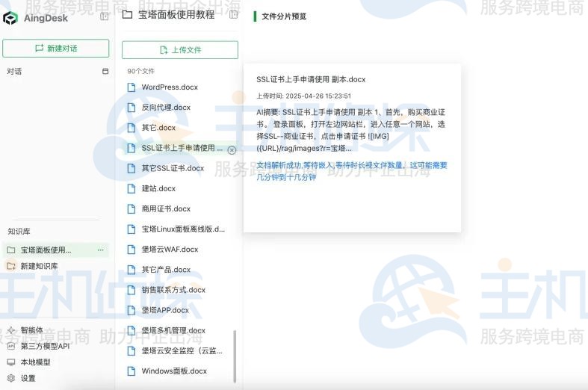Click document icon of 反向代理.docx
This screenshot has height=390, width=588.
point(131,108)
